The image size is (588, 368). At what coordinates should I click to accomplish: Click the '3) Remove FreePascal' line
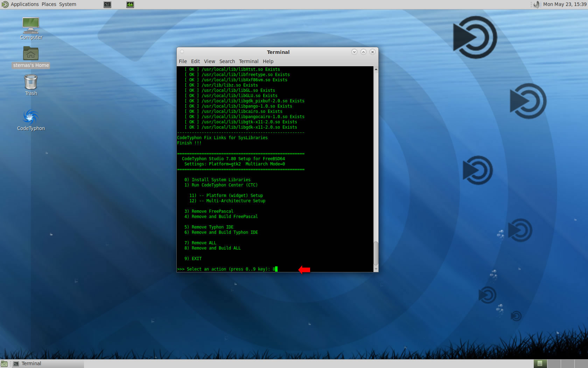click(209, 211)
